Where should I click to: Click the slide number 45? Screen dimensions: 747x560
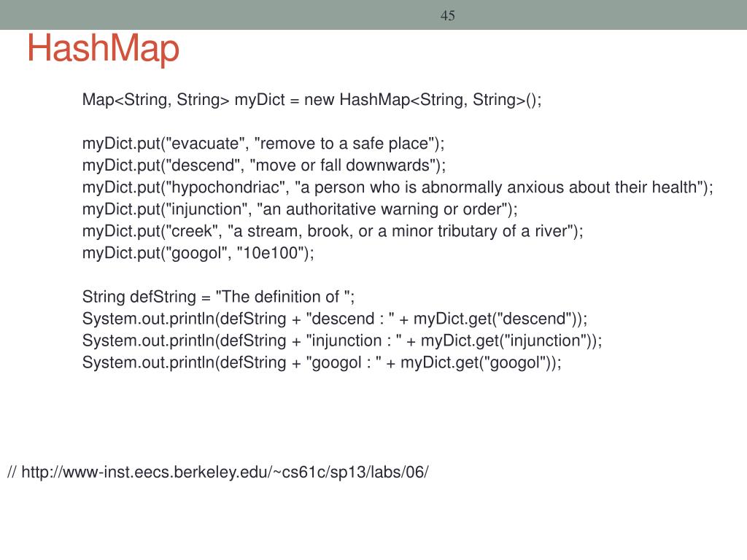[447, 16]
